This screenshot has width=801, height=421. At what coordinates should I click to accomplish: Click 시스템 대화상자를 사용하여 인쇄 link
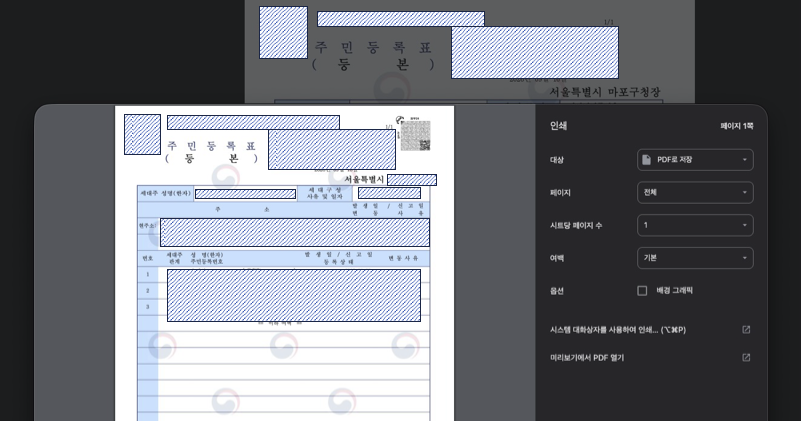tap(618, 330)
